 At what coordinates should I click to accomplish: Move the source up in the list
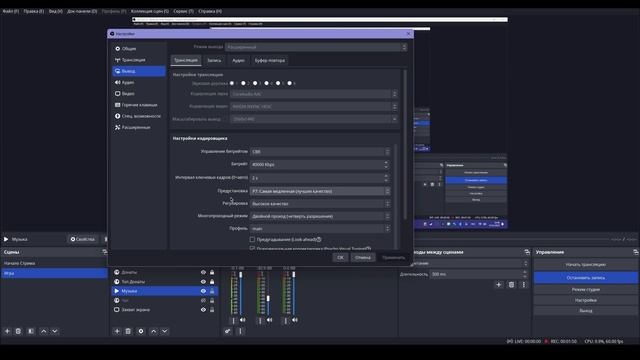[153, 331]
